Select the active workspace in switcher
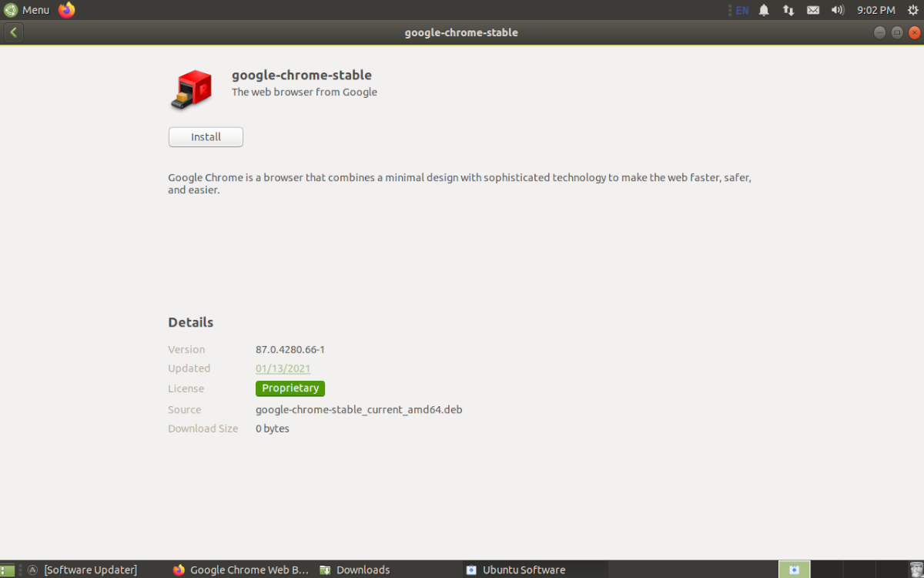 [794, 570]
